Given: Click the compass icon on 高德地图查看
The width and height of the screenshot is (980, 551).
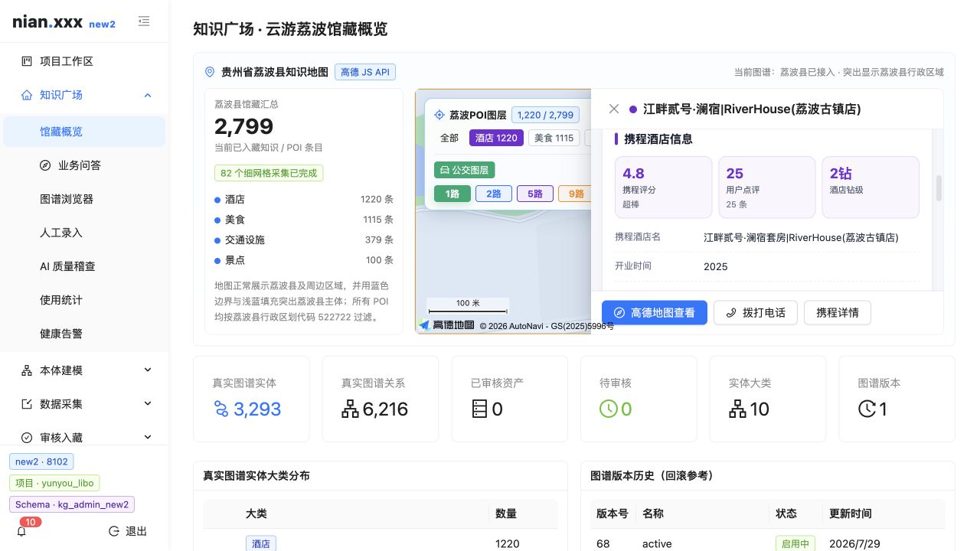Looking at the screenshot, I should (619, 312).
